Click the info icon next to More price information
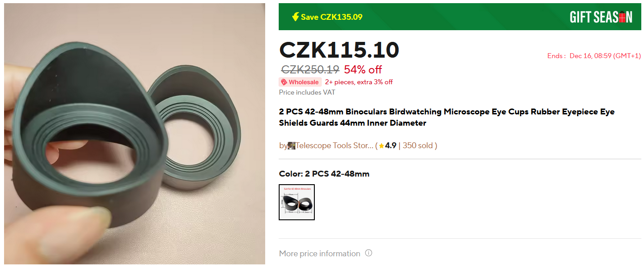The width and height of the screenshot is (644, 268). tap(368, 253)
